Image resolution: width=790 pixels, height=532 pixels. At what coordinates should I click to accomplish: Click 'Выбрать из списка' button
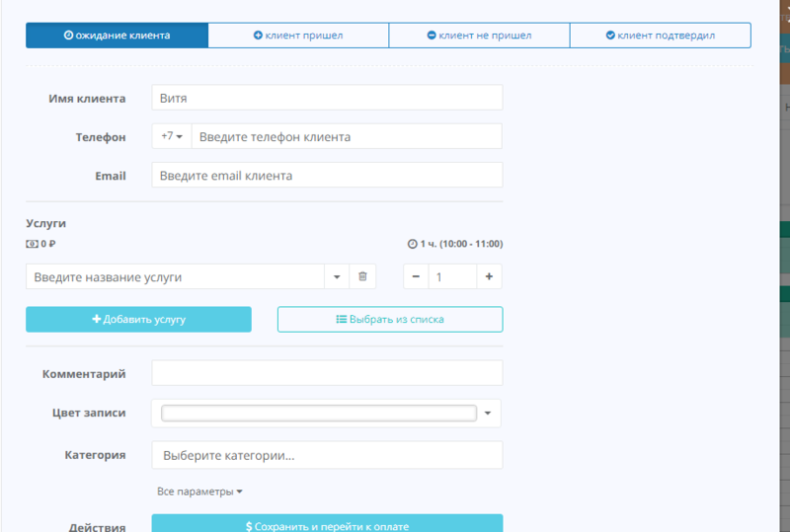coord(390,320)
